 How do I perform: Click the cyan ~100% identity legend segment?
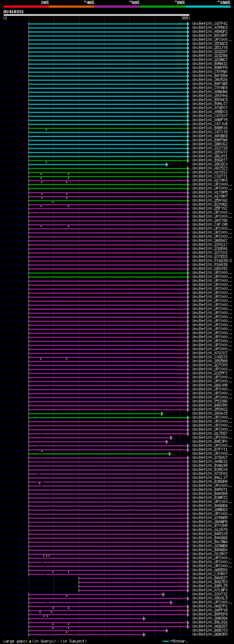pyautogui.click(x=208, y=6)
